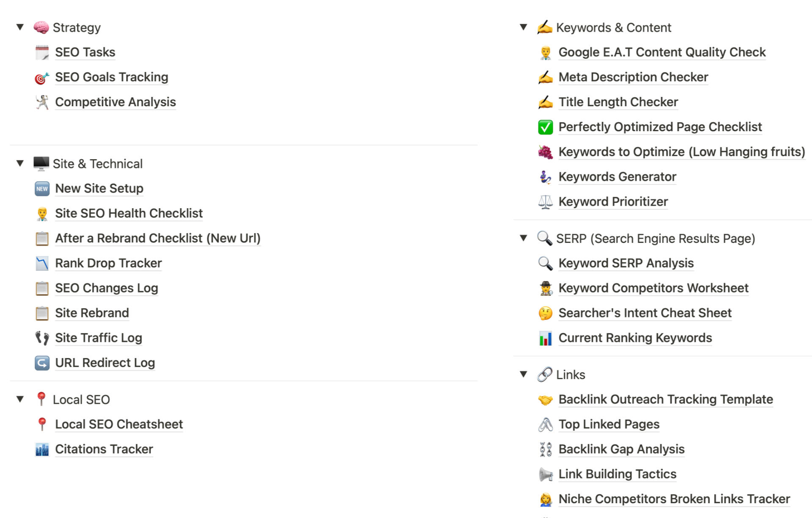Open the After a Rebrand Checklist page
This screenshot has height=518, width=812.
158,238
